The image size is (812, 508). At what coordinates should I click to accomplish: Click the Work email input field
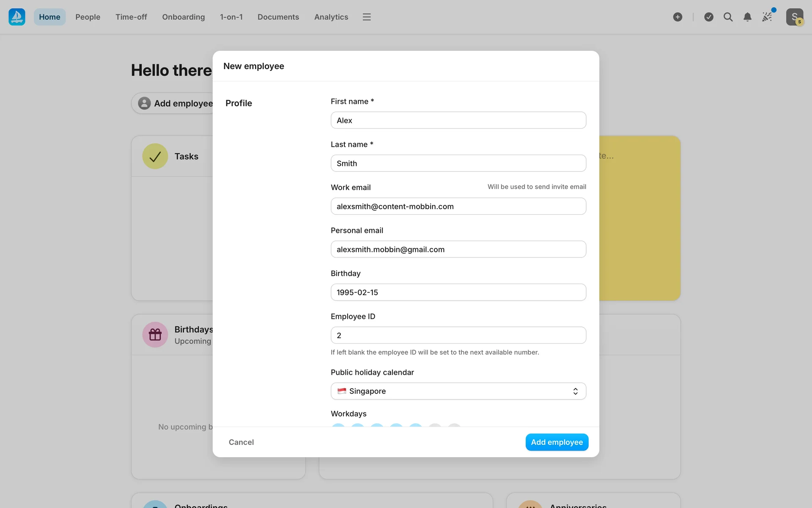coord(458,206)
